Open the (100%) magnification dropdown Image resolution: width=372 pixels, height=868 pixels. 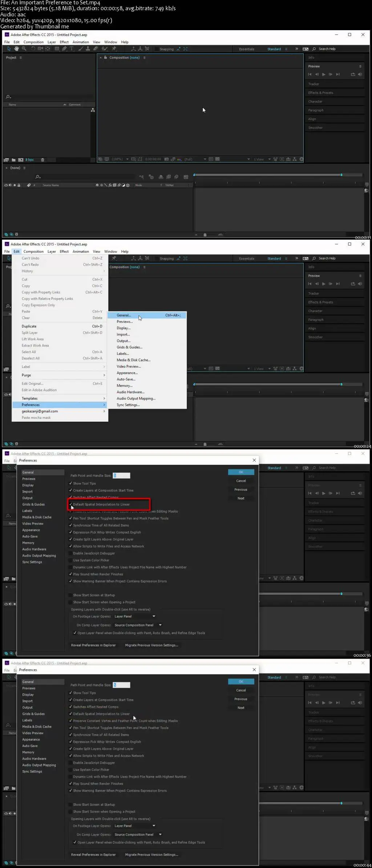coord(120,159)
